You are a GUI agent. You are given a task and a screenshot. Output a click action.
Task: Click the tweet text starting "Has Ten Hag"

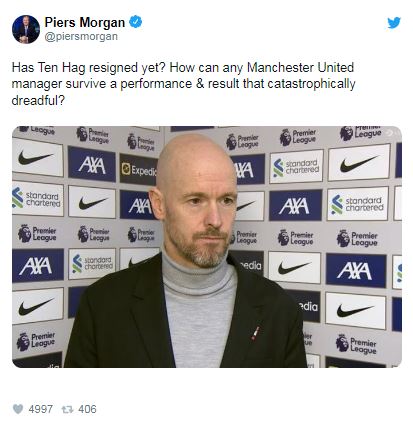coord(184,84)
